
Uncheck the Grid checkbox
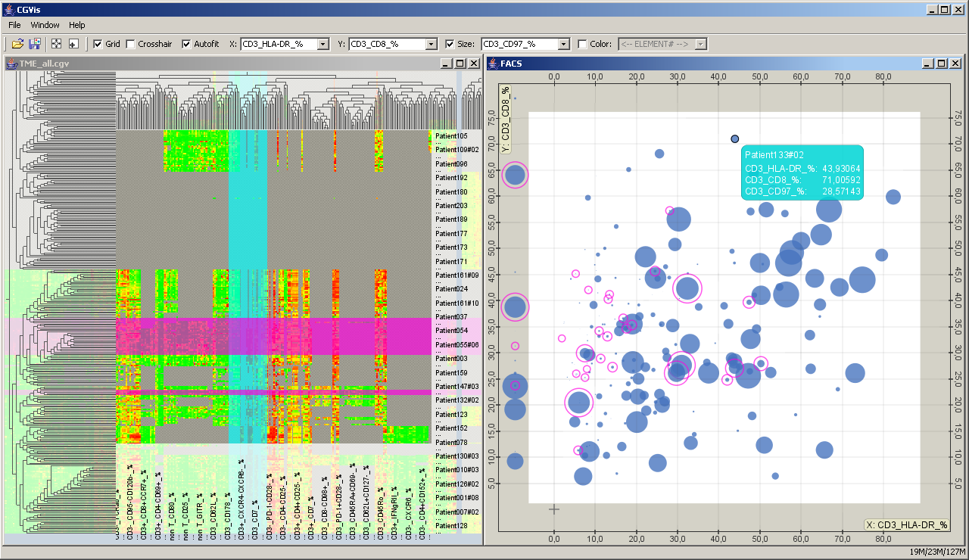click(x=97, y=44)
